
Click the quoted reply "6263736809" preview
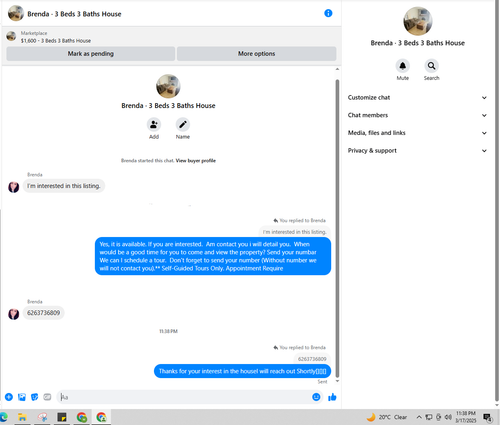click(x=312, y=359)
